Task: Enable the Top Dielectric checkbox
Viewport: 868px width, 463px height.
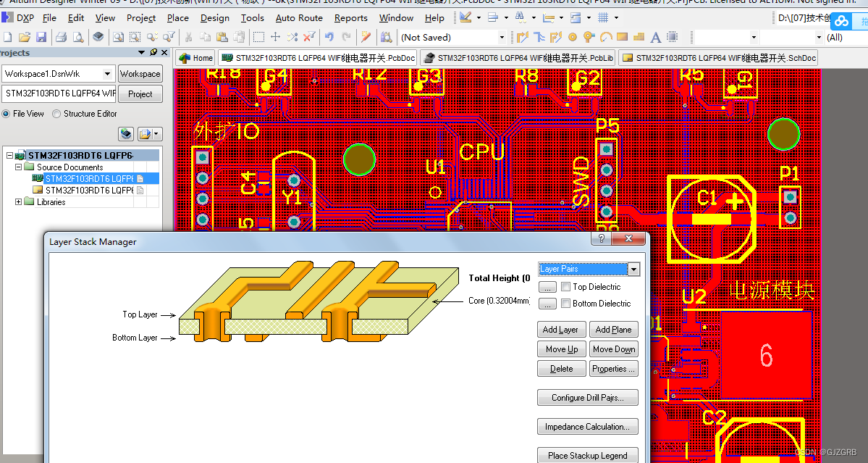Action: pos(566,286)
